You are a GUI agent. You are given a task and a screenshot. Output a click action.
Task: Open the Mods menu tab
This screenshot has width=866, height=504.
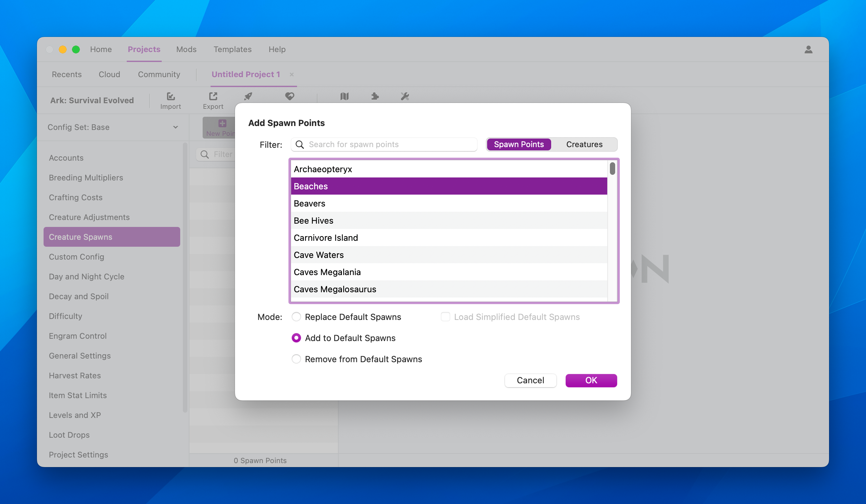click(186, 49)
